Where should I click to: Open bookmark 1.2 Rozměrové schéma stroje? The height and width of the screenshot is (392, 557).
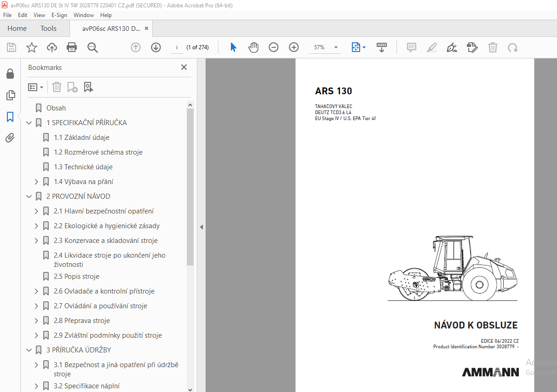(98, 152)
